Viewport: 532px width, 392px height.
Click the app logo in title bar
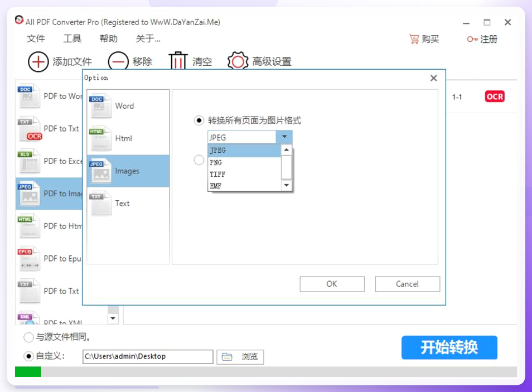pos(20,20)
